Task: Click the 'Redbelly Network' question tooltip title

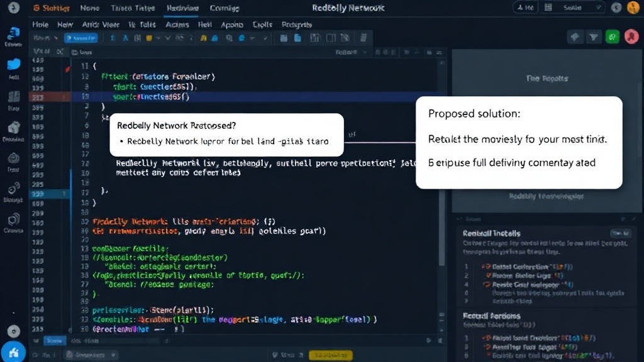Action: pos(176,126)
